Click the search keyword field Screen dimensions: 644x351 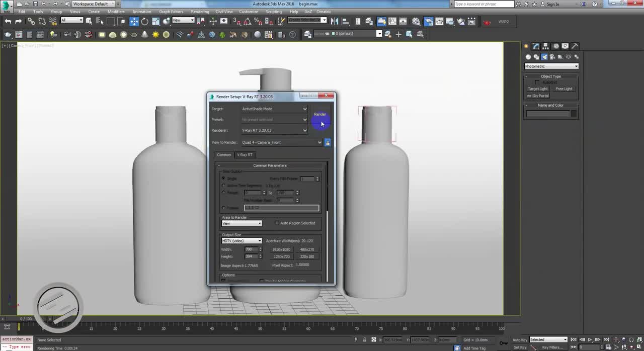[484, 4]
